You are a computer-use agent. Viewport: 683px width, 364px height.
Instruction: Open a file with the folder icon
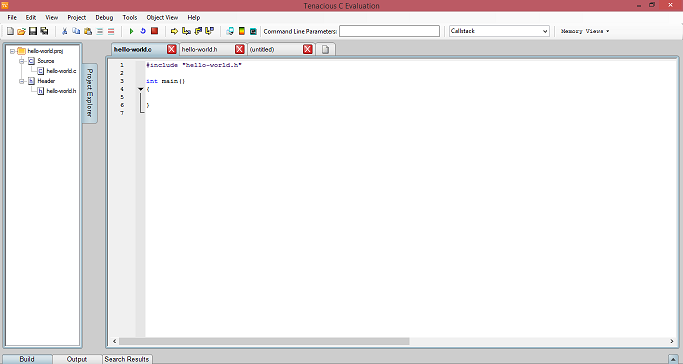click(21, 31)
